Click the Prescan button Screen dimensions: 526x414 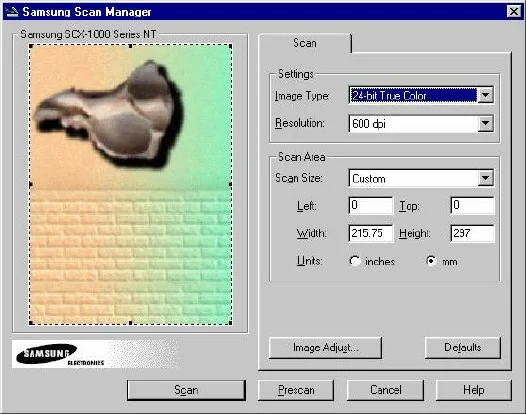tap(296, 390)
